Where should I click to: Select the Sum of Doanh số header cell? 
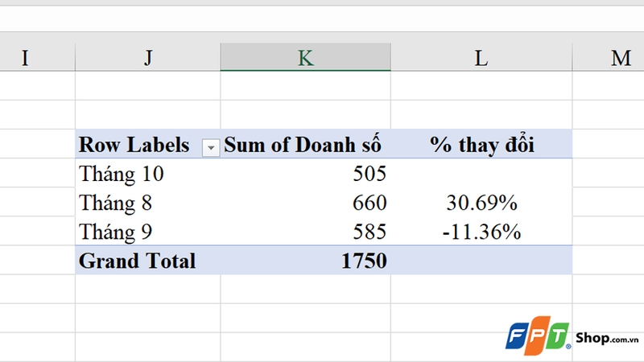[303, 146]
